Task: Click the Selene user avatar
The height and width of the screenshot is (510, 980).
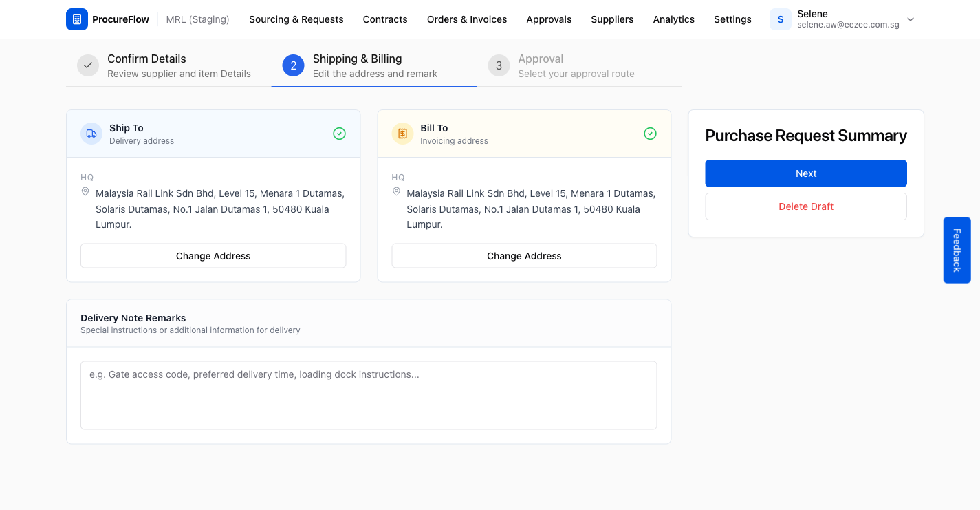Action: [781, 19]
